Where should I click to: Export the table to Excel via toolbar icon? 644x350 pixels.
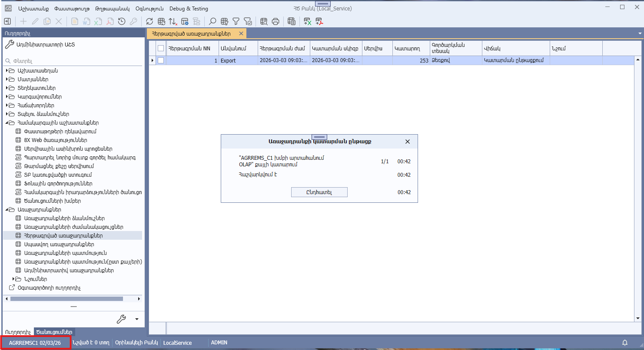pyautogui.click(x=308, y=21)
